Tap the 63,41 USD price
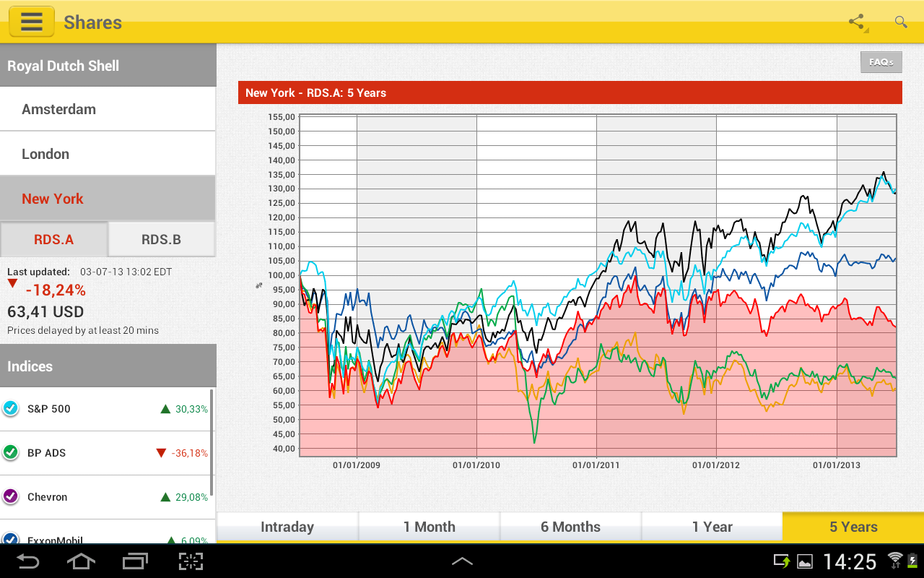Image resolution: width=924 pixels, height=578 pixels. pyautogui.click(x=45, y=312)
